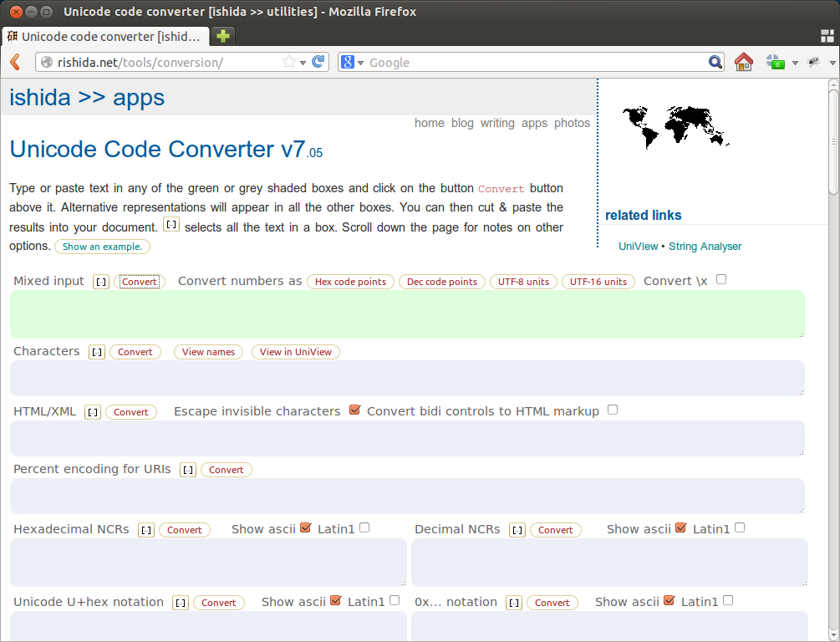The width and height of the screenshot is (840, 642).
Task: Click UTF-16 units button
Action: (x=598, y=282)
